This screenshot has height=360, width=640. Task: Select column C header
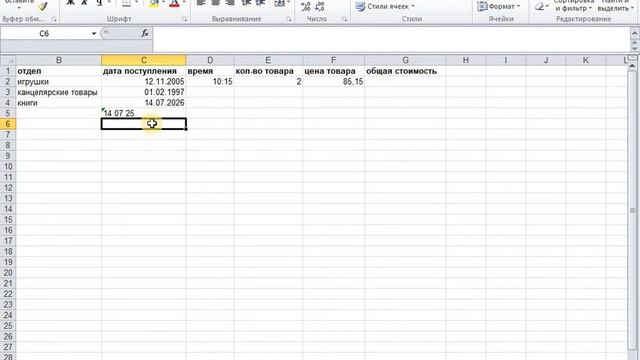[x=144, y=60]
